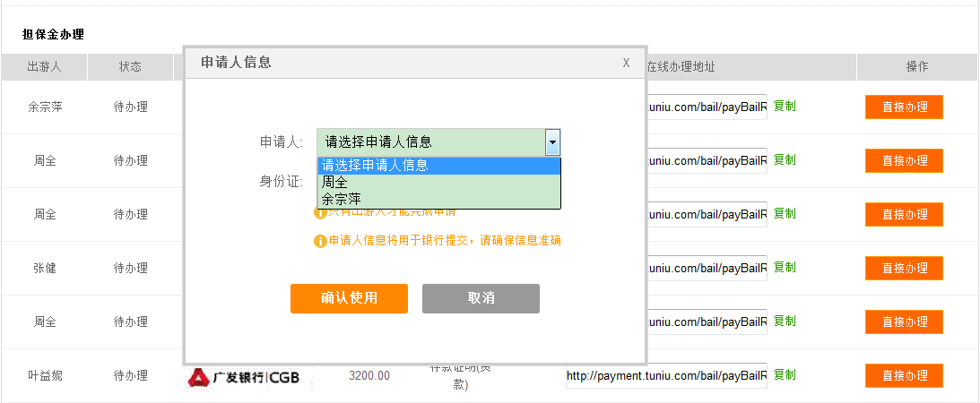The width and height of the screenshot is (980, 403).
Task: Click 复制 link in 余宗萍 row
Action: (785, 106)
